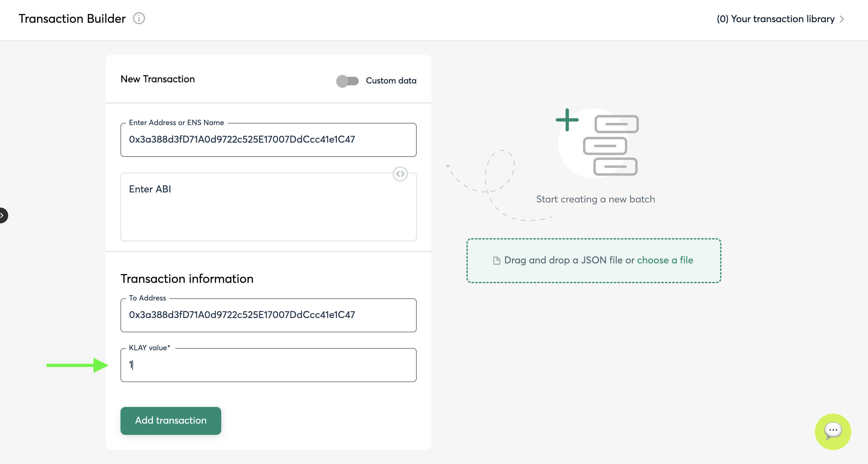This screenshot has width=868, height=464.
Task: Click Start creating a new batch text
Action: pyautogui.click(x=595, y=199)
